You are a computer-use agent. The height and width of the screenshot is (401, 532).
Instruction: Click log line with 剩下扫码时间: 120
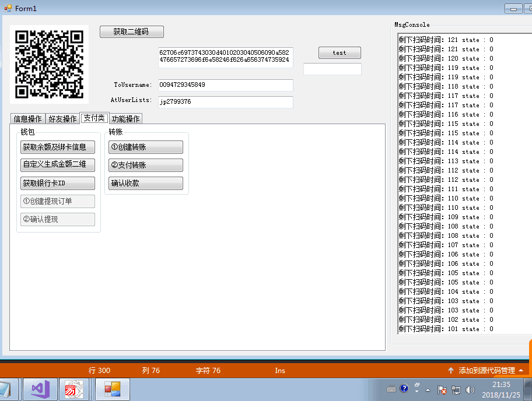tap(446, 58)
